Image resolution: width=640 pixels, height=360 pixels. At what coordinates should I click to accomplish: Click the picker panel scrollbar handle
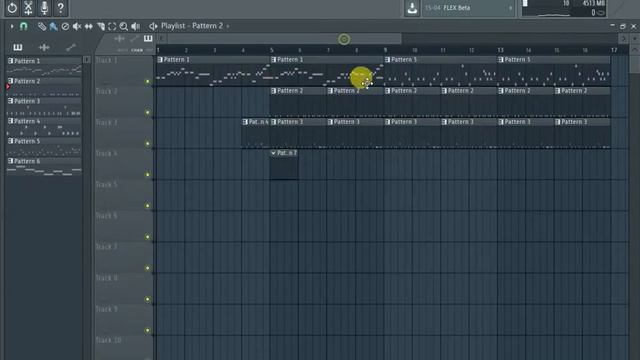click(x=87, y=60)
